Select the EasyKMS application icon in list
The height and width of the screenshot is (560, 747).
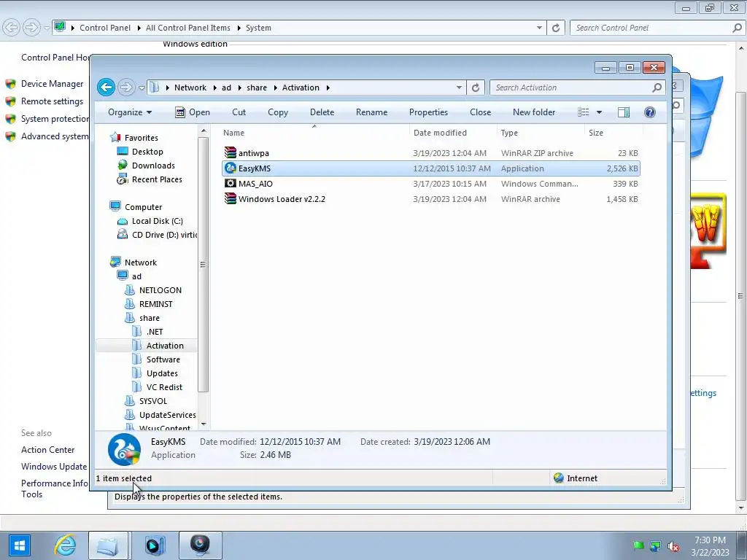(231, 168)
